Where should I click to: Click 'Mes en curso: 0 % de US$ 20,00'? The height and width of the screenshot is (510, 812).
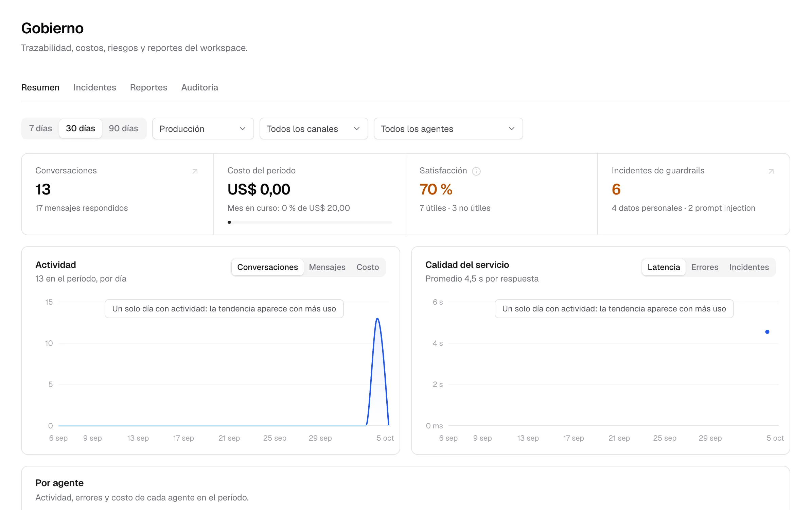(x=288, y=208)
